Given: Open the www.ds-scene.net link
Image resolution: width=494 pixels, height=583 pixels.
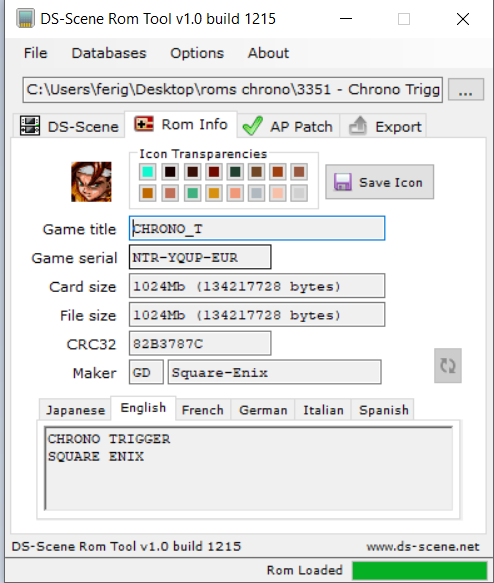Looking at the screenshot, I should pos(423,547).
